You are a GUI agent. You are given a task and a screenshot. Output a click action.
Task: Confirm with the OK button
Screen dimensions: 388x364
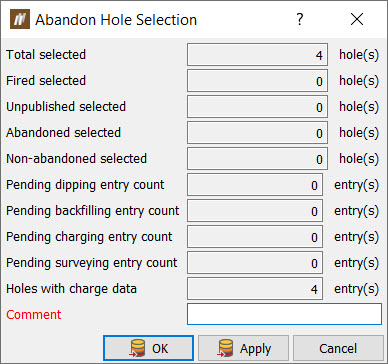pyautogui.click(x=148, y=348)
